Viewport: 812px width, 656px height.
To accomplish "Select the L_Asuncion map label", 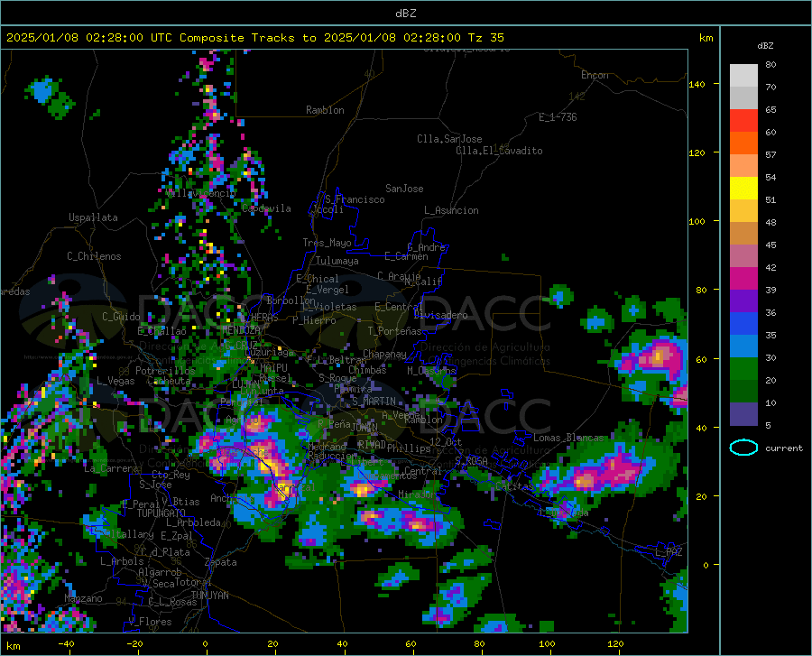I will tap(451, 211).
